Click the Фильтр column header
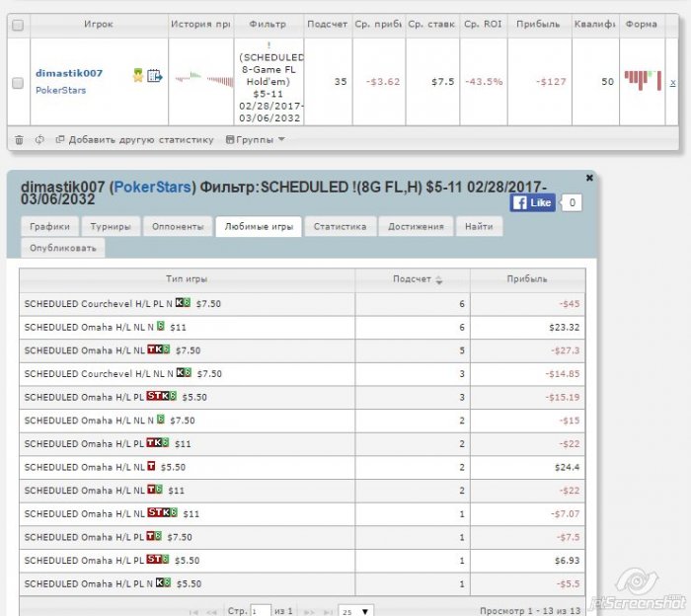 (268, 25)
